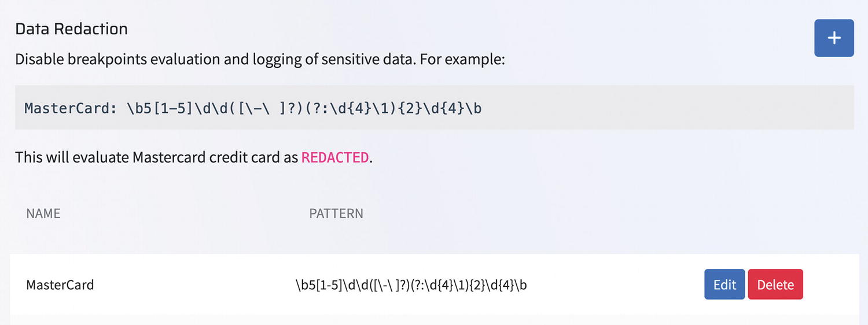The width and height of the screenshot is (868, 325).
Task: Click the NAME column header
Action: pyautogui.click(x=43, y=213)
